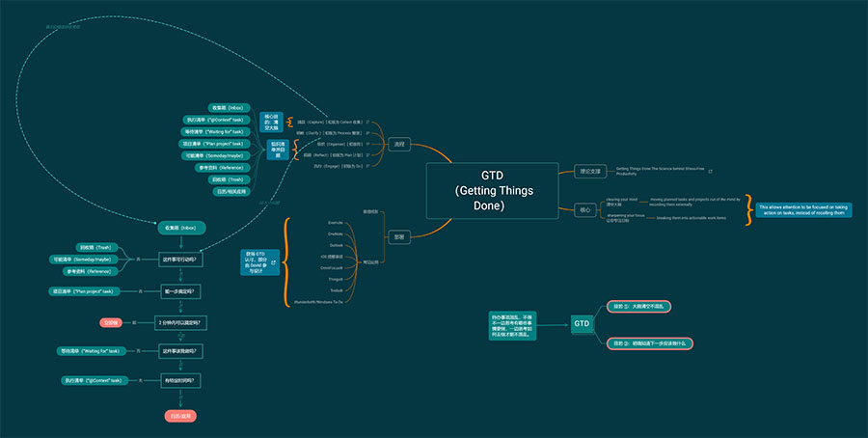The height and width of the screenshot is (438, 868).
Task: Select the 能一步搞定吗? decision box
Action: pos(181,290)
